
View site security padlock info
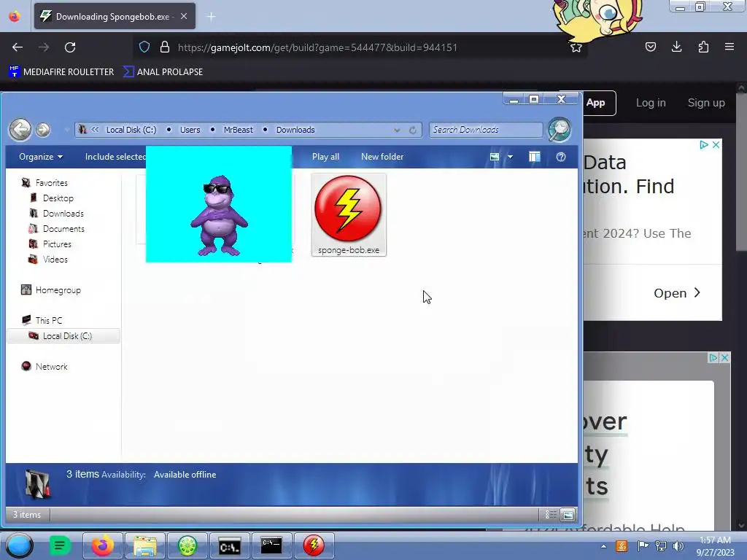[x=165, y=47]
